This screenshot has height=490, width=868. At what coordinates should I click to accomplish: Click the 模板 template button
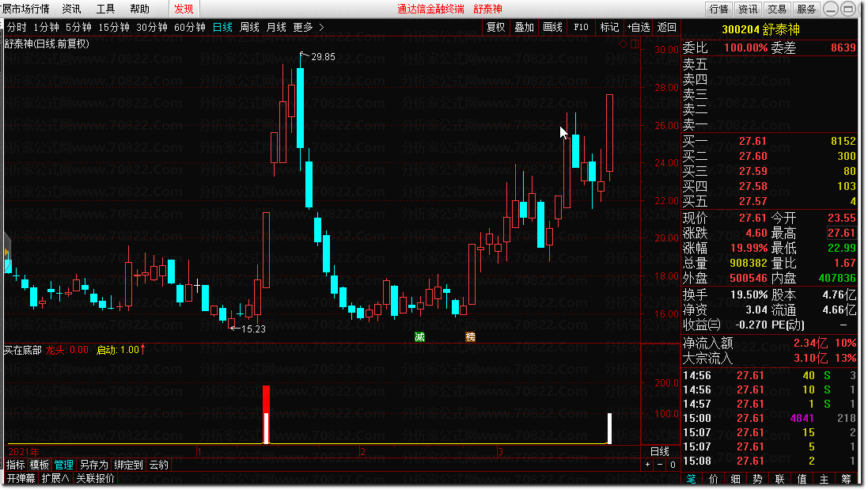point(40,465)
